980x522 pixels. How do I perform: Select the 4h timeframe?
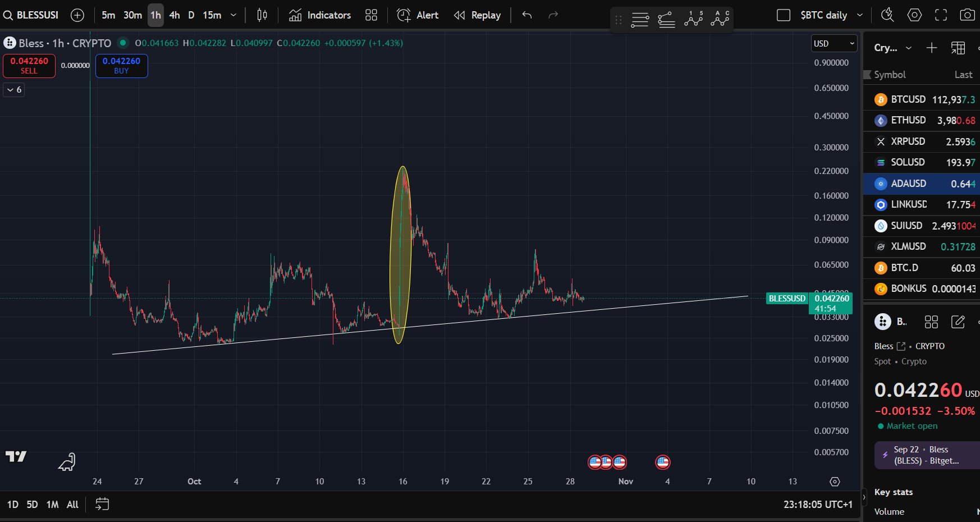pos(175,15)
